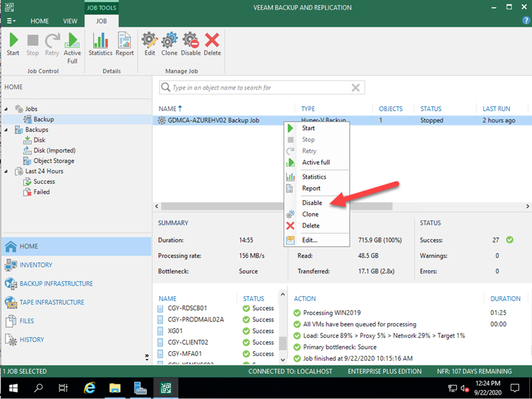This screenshot has width=532, height=399.
Task: Open the help question mark icon
Action: 526,21
